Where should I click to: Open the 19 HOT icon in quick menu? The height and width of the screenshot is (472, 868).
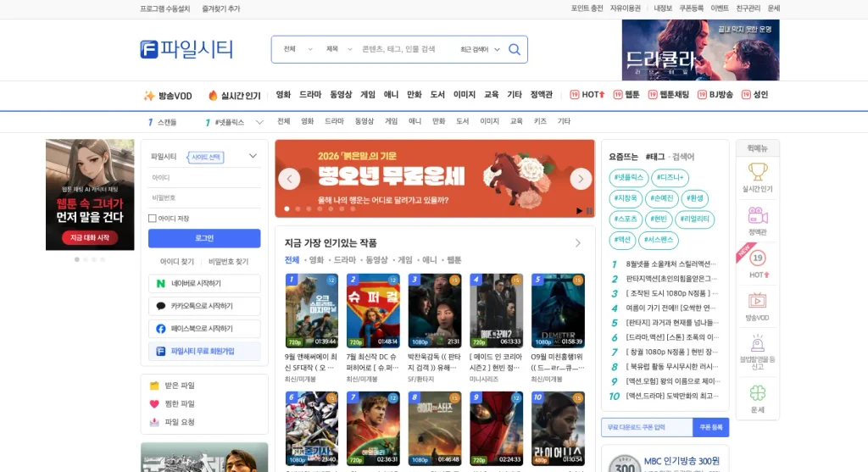click(x=757, y=258)
